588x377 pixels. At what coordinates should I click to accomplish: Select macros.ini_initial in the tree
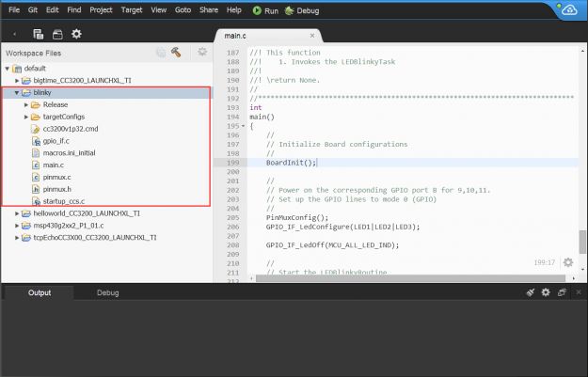point(69,153)
